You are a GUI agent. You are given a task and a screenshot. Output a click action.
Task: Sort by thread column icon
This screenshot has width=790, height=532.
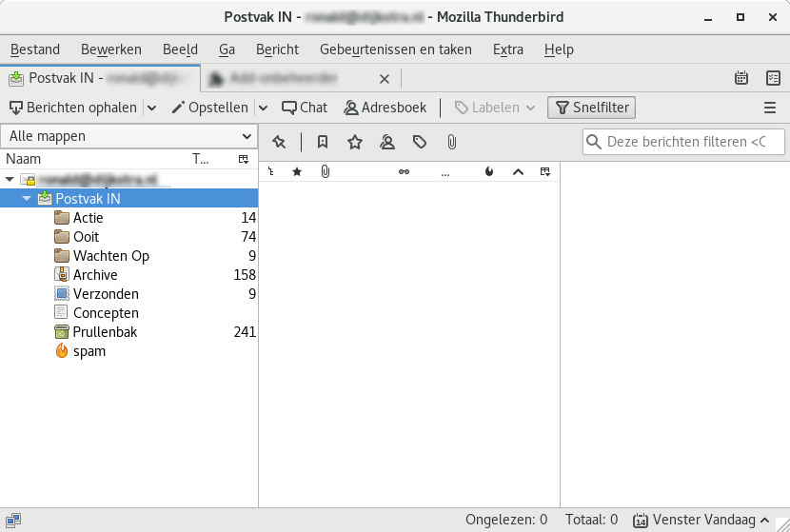click(x=271, y=172)
